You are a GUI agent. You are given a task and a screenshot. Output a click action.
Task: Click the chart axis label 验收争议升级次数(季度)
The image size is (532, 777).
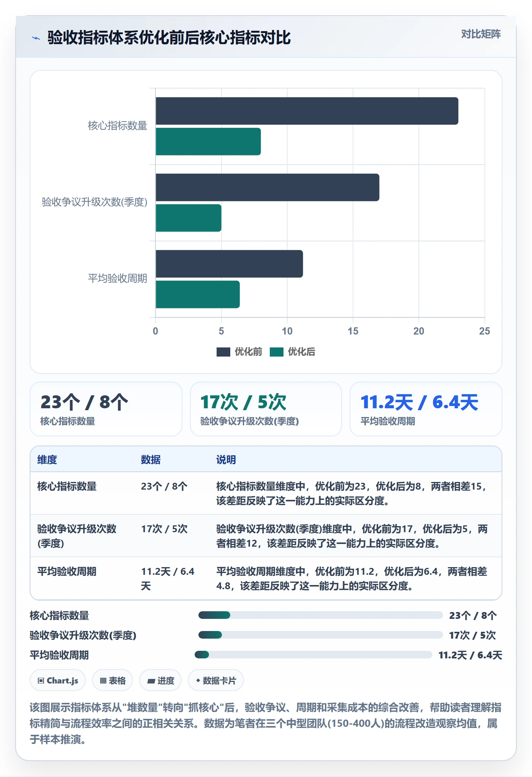[95, 202]
